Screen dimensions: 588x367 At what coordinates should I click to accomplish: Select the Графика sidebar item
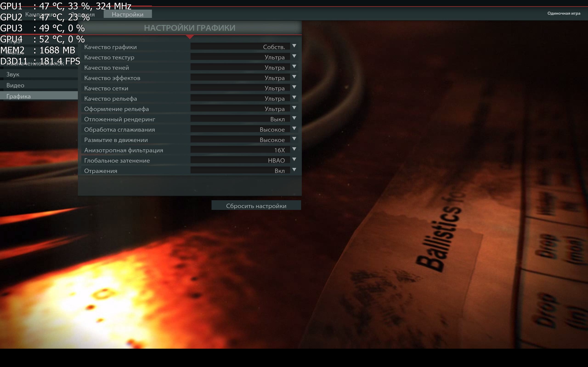tap(39, 96)
